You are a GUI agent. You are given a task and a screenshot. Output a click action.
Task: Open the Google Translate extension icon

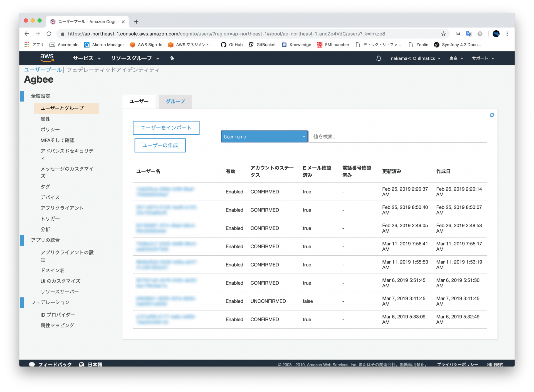click(x=469, y=34)
